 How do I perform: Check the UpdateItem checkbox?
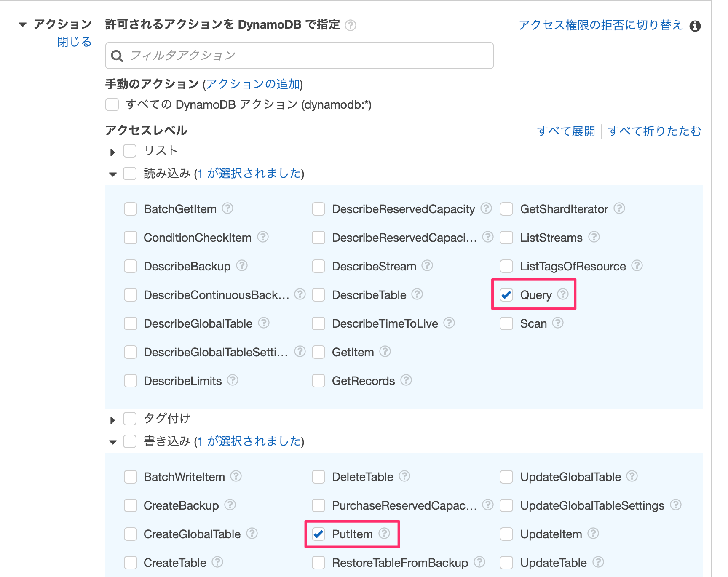coord(506,534)
